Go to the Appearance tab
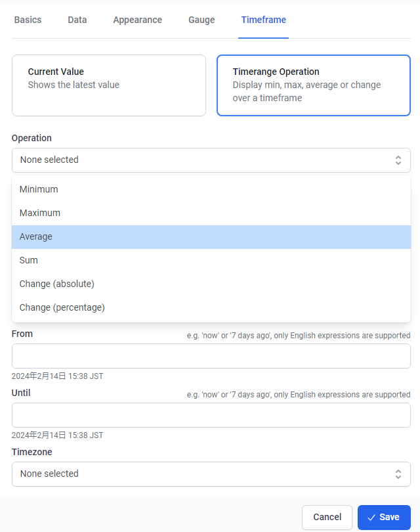This screenshot has height=532, width=420. point(137,20)
